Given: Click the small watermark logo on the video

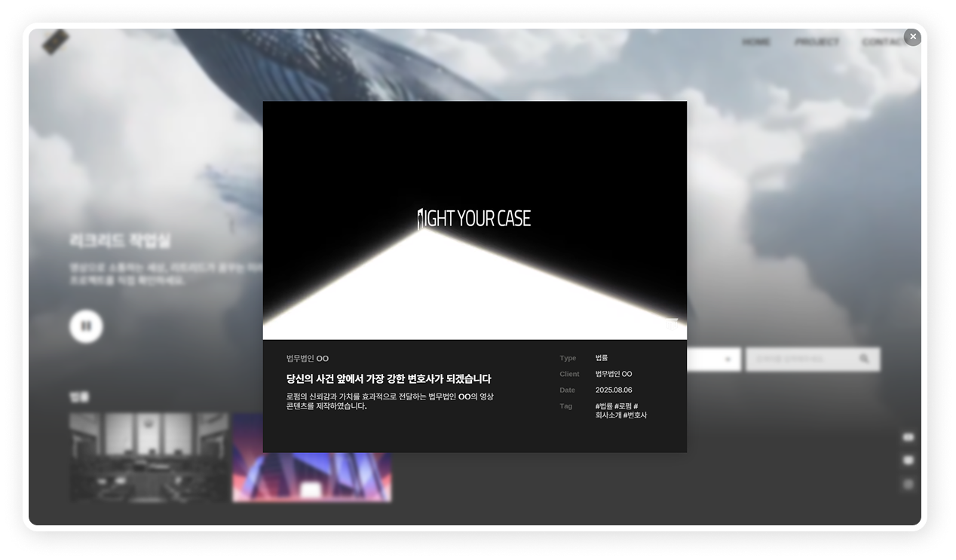Looking at the screenshot, I should [671, 325].
